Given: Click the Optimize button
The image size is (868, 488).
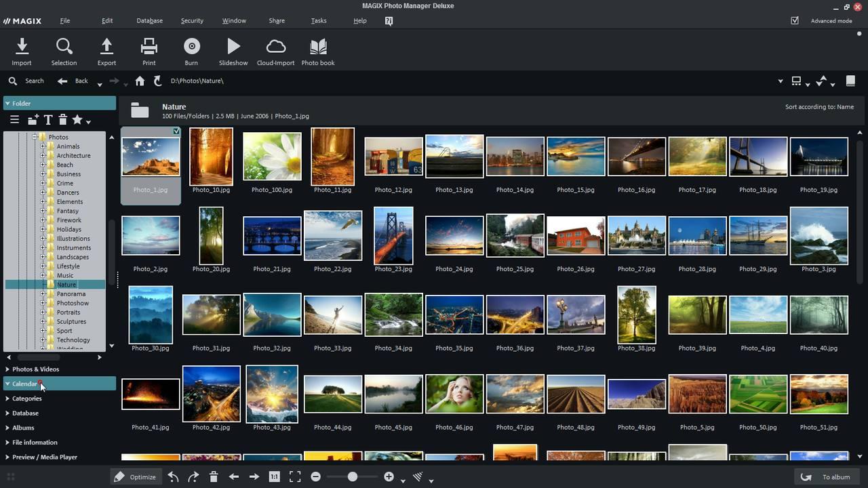Looking at the screenshot, I should [136, 477].
